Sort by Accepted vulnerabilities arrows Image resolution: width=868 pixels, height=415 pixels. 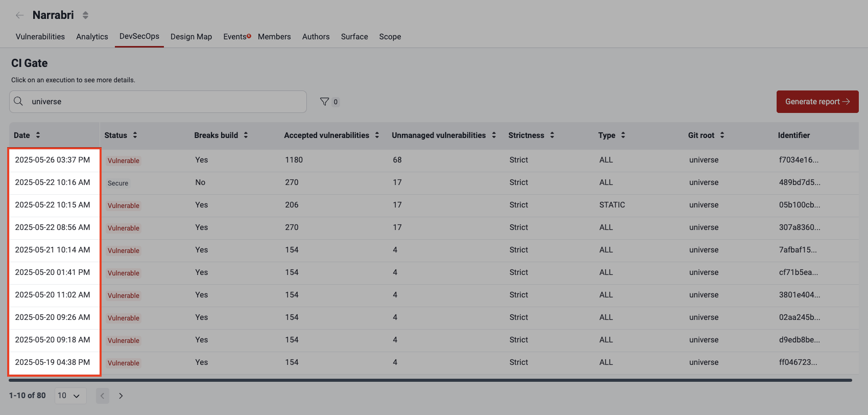point(377,135)
